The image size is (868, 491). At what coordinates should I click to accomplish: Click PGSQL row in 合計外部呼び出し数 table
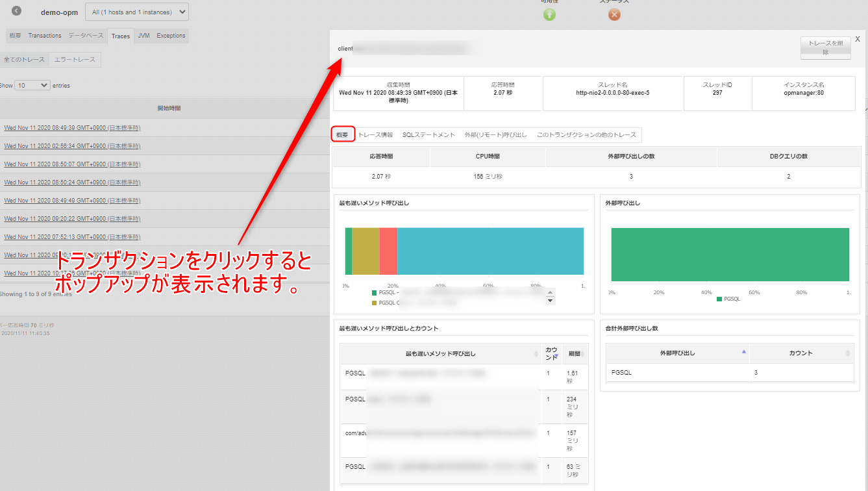click(x=730, y=373)
